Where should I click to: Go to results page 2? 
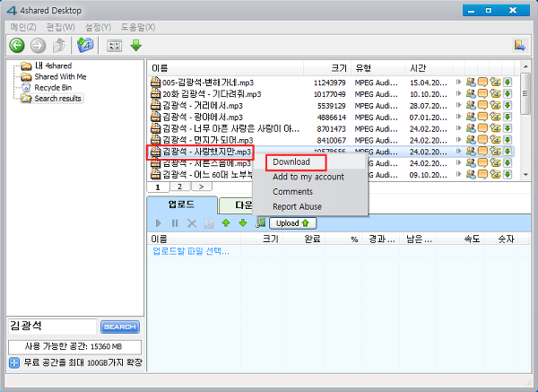179,187
